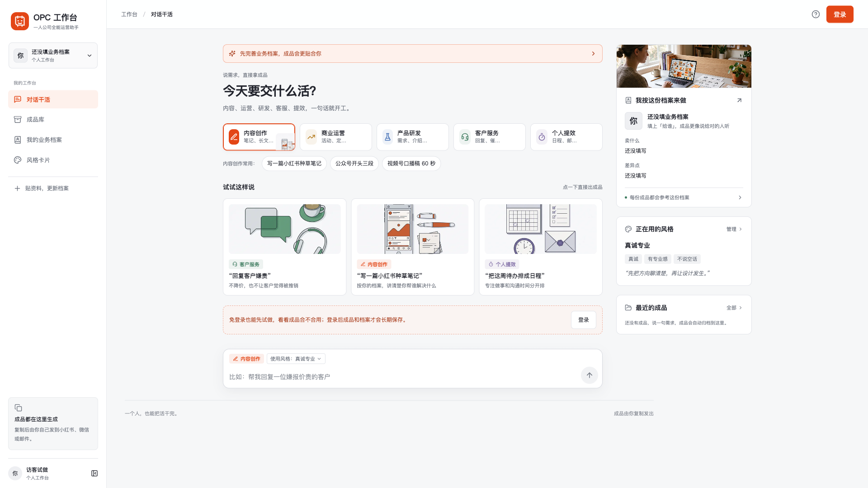Select the 内容创作 category tab
The width and height of the screenshot is (868, 488).
click(x=259, y=137)
